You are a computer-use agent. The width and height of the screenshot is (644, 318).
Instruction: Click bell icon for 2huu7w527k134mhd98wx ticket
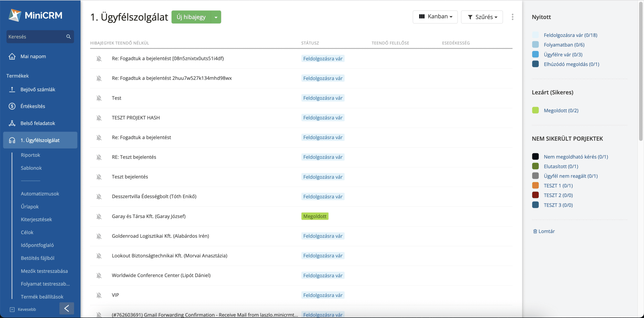[99, 78]
